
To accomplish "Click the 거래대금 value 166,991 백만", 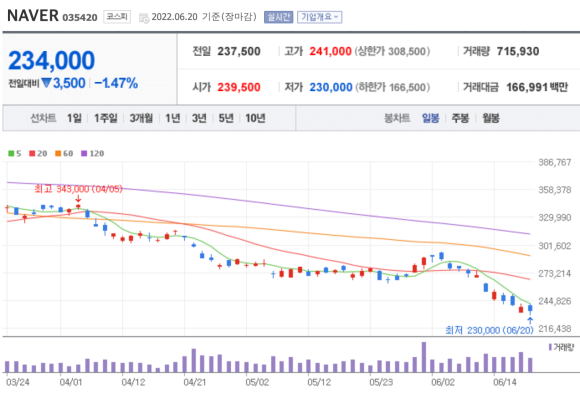I will (x=537, y=87).
